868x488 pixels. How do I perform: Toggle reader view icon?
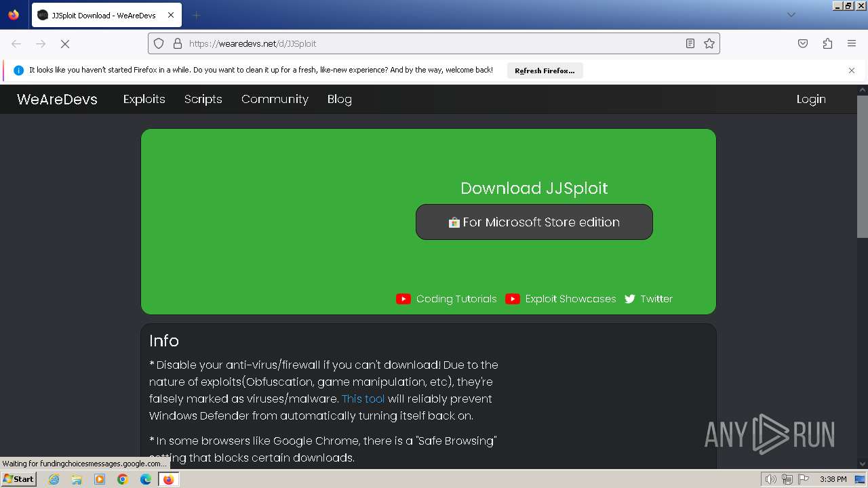click(x=690, y=43)
